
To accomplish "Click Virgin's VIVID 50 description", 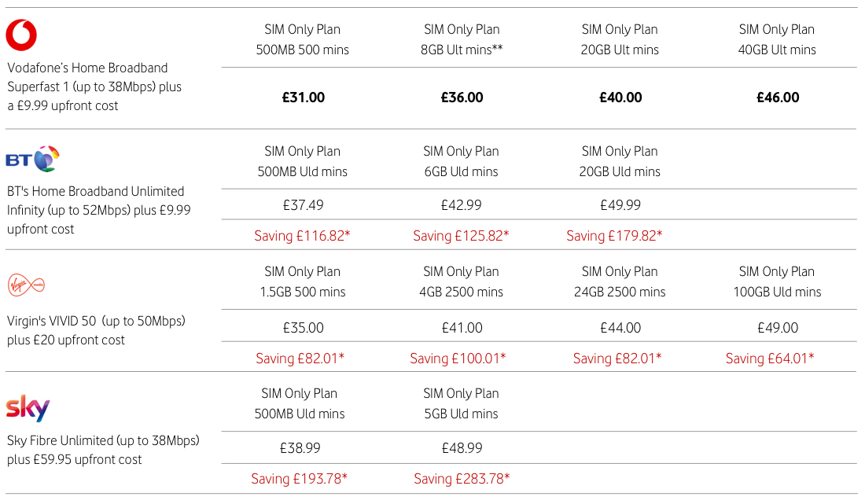I will click(x=96, y=330).
